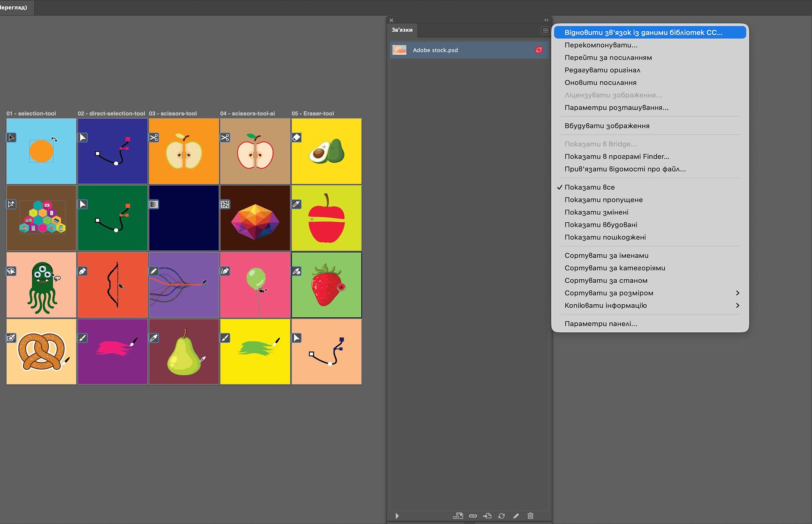Image resolution: width=812 pixels, height=524 pixels.
Task: Choose Перейти за посиланням
Action: click(650, 57)
